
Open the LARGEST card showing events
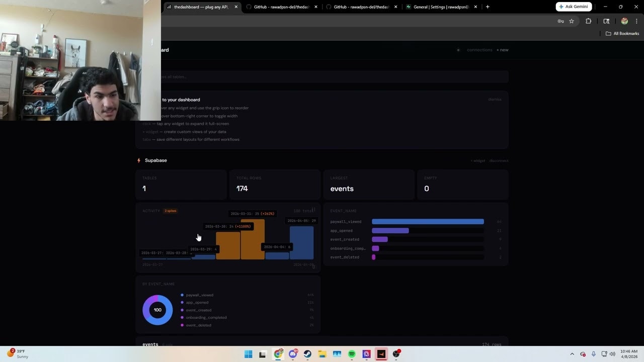click(x=369, y=185)
